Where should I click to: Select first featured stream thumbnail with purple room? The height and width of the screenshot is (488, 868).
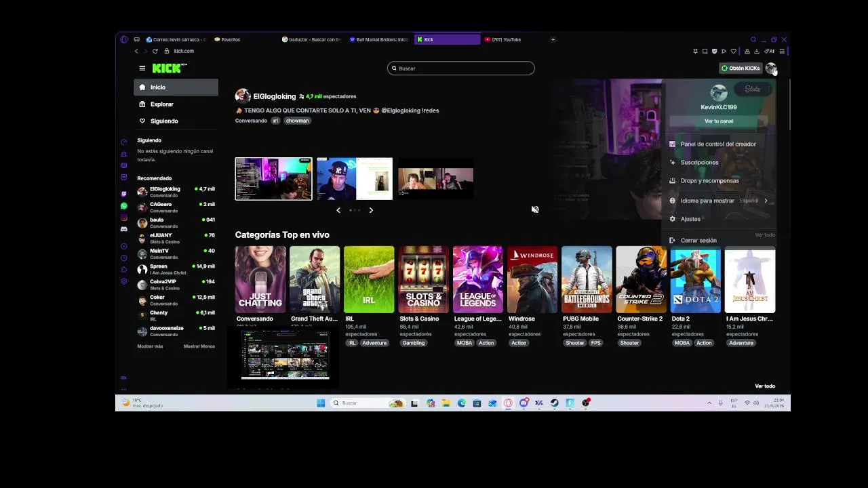pos(273,179)
